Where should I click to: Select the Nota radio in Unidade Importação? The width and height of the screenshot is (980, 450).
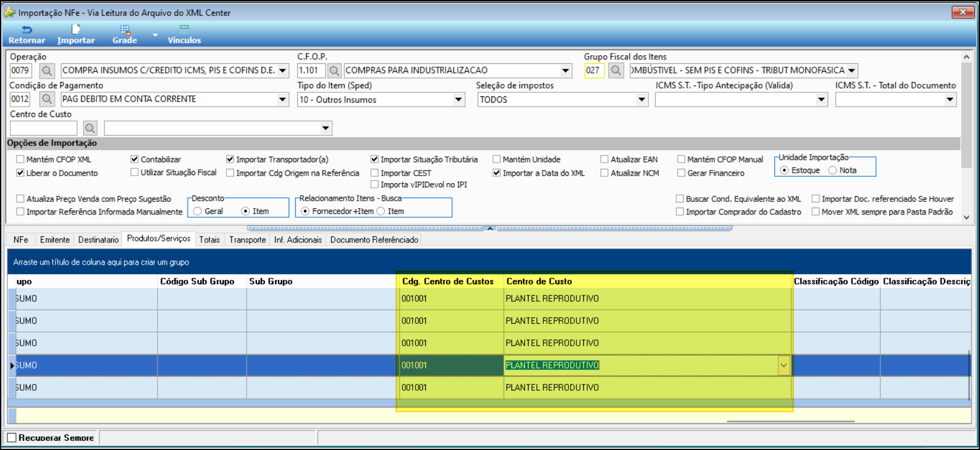[833, 171]
